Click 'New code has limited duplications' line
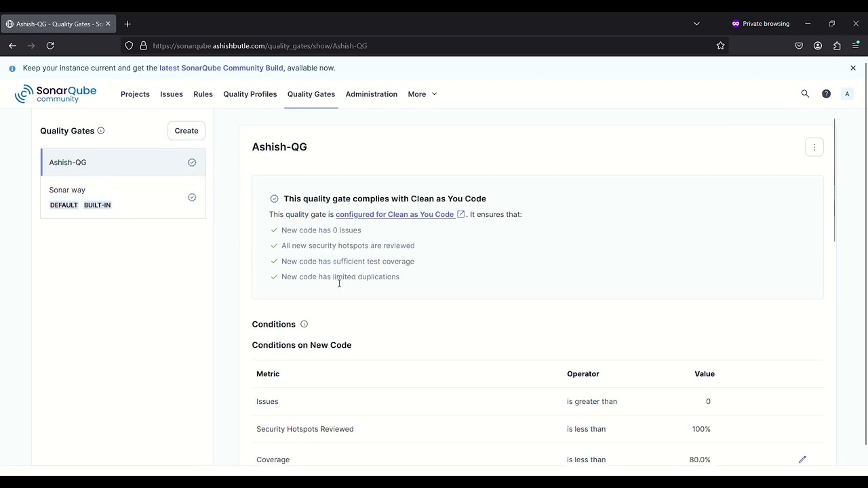This screenshot has height=488, width=868. (340, 277)
